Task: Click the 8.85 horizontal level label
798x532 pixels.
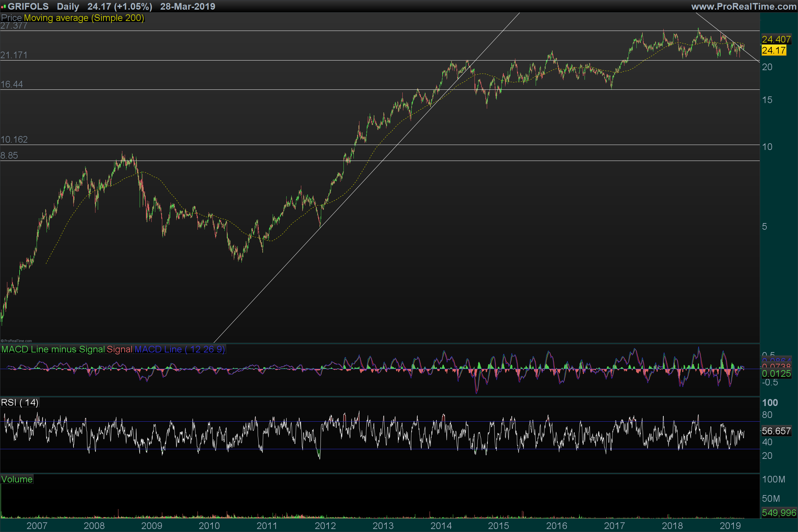Action: pos(9,155)
